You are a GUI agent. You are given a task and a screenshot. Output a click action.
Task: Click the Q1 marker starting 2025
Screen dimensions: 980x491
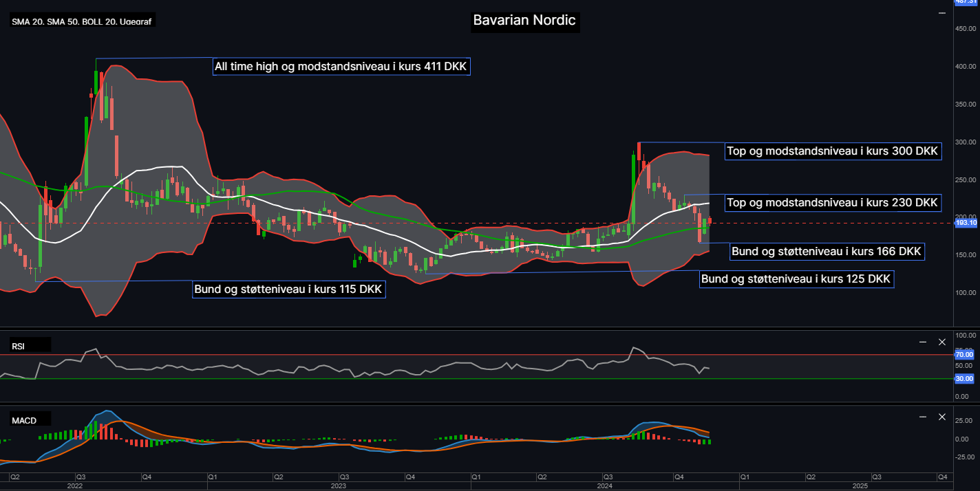point(745,476)
